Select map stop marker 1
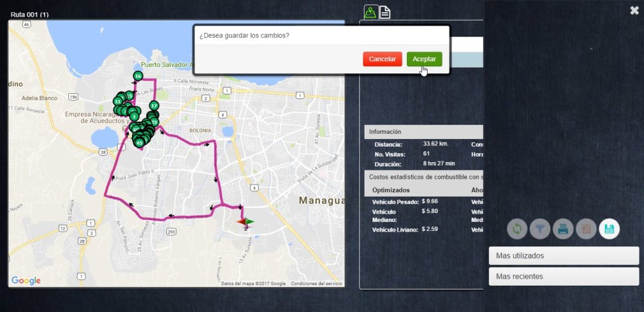Viewport: 644px width, 312px height. (133, 116)
